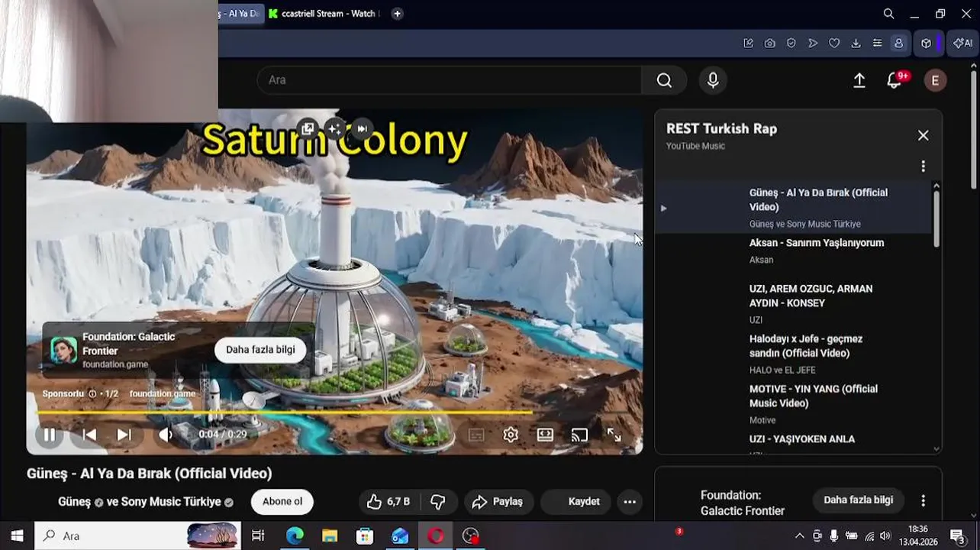Screen dimensions: 980x550
Task: Open the upload/create video icon
Action: coord(859,80)
